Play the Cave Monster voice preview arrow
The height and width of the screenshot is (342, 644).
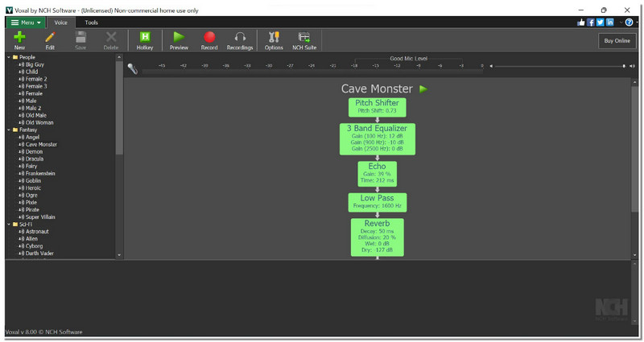click(x=423, y=89)
